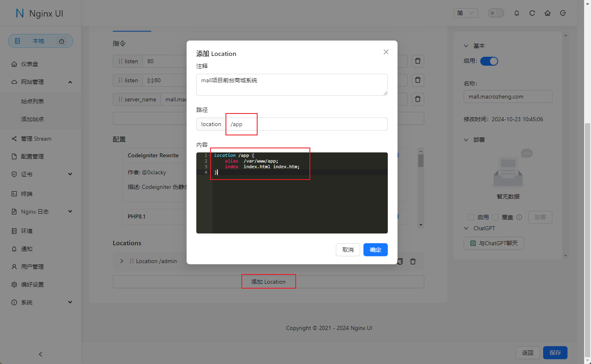Confirm the dialog with 确定 button

(375, 250)
